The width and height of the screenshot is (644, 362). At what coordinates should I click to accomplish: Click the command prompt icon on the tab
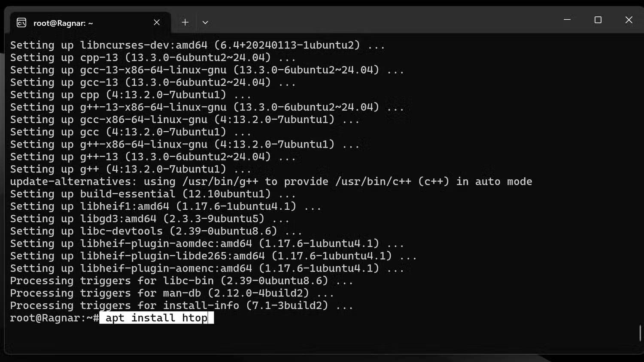point(22,22)
